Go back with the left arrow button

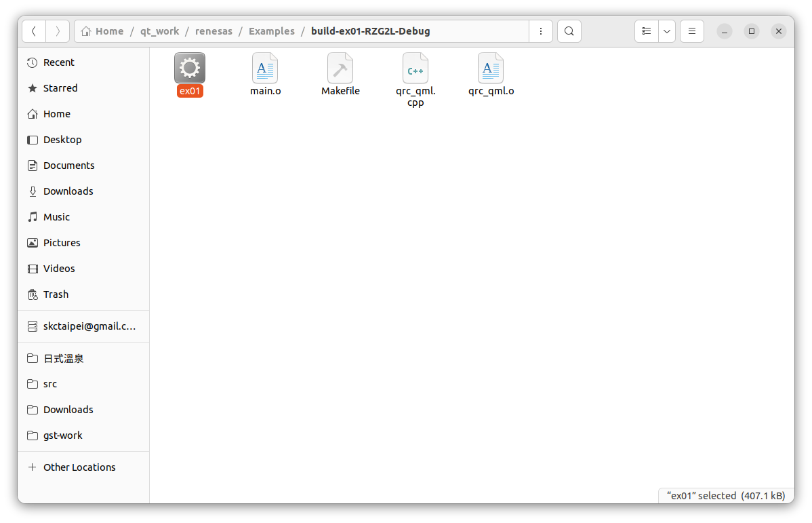(x=35, y=31)
